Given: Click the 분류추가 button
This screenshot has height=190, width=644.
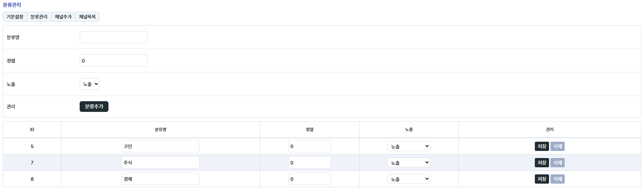Looking at the screenshot, I should 94,107.
